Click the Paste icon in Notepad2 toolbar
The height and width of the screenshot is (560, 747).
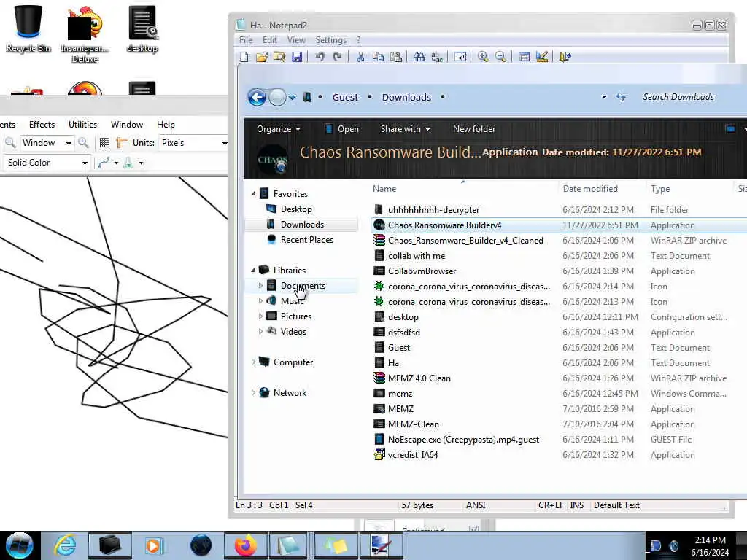(x=396, y=57)
